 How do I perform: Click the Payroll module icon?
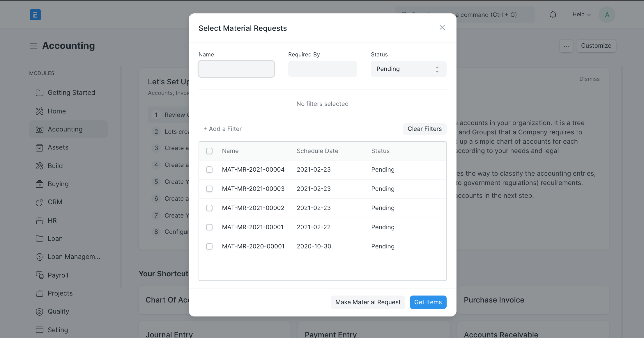coord(39,275)
